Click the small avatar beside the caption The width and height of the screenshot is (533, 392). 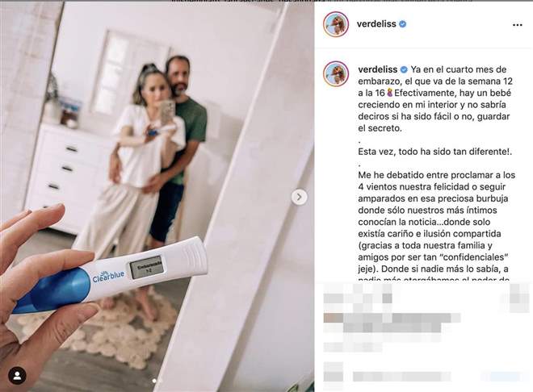pyautogui.click(x=336, y=74)
